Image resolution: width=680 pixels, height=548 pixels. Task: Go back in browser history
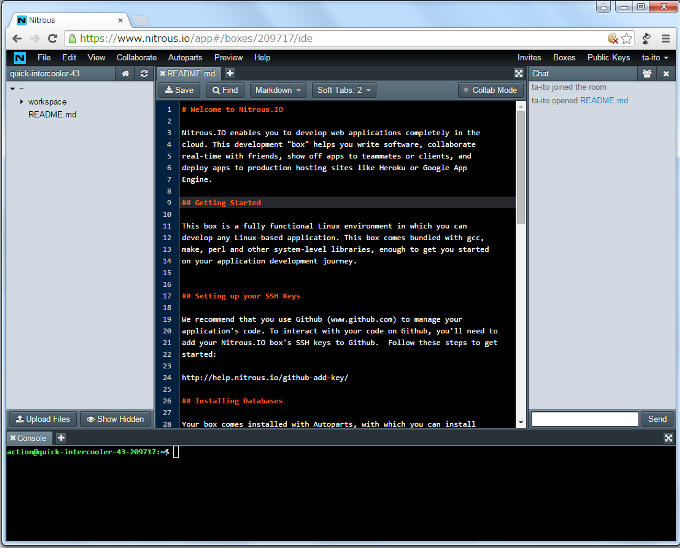17,39
